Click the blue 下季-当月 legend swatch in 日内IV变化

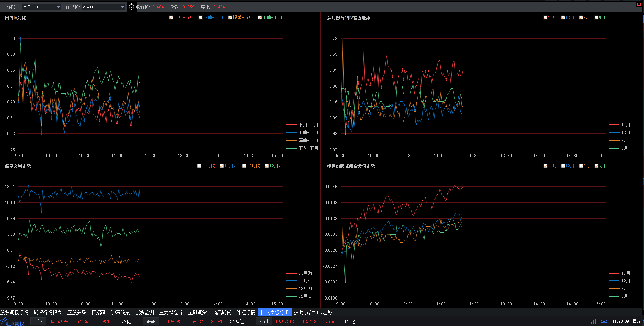point(291,132)
